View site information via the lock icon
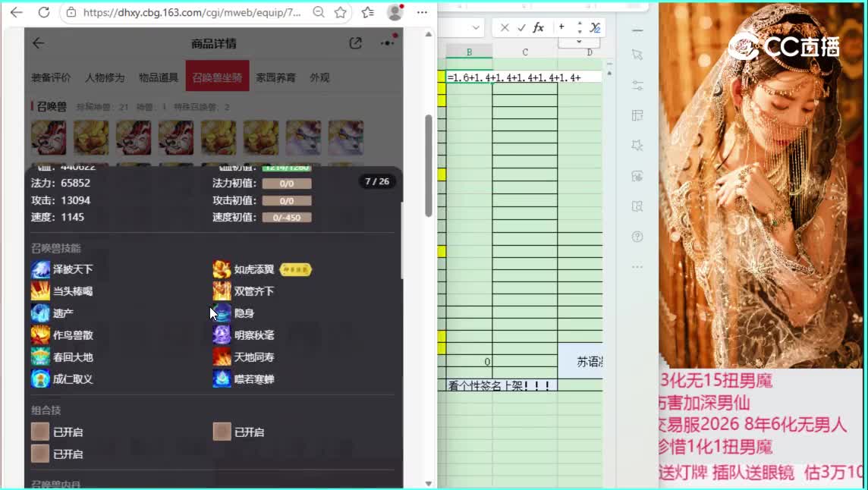Viewport: 868px width, 490px height. [71, 12]
